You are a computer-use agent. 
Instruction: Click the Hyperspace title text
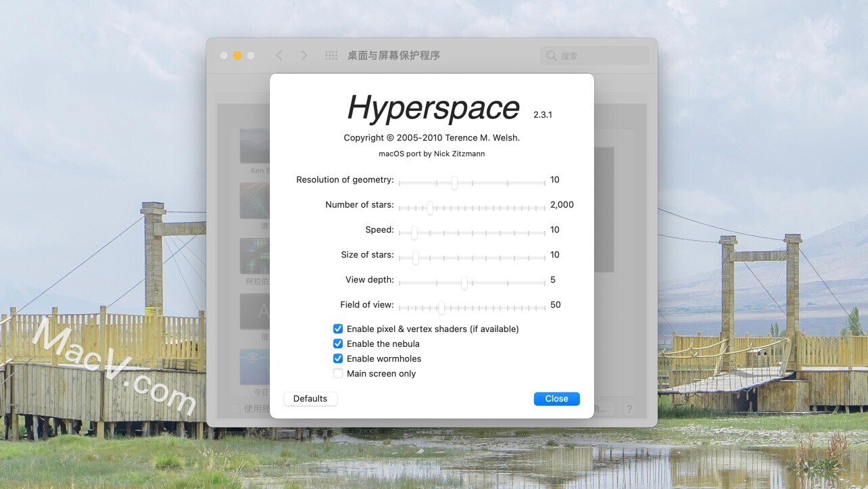[433, 108]
